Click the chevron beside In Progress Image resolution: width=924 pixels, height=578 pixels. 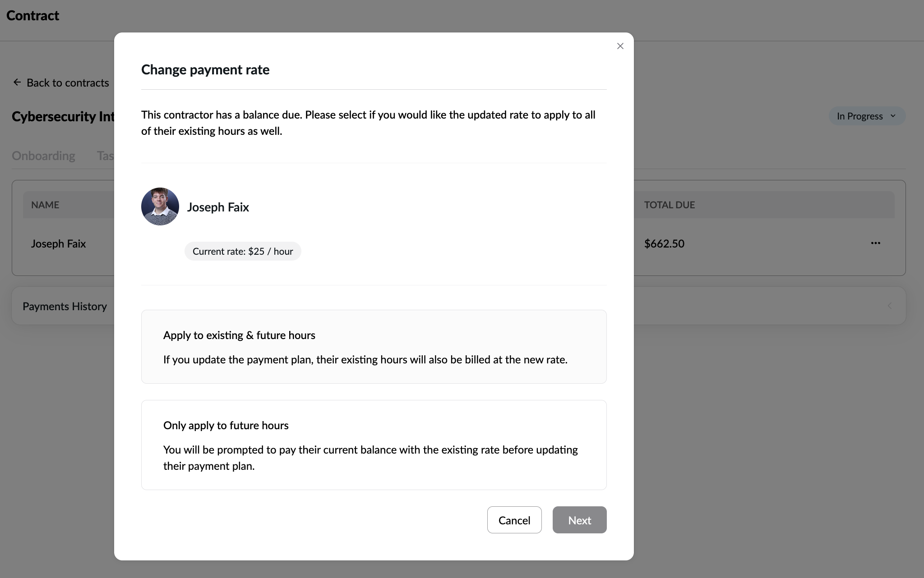coord(893,116)
